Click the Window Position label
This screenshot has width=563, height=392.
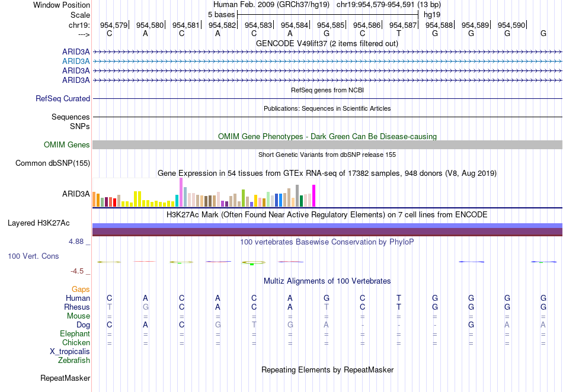coord(62,5)
